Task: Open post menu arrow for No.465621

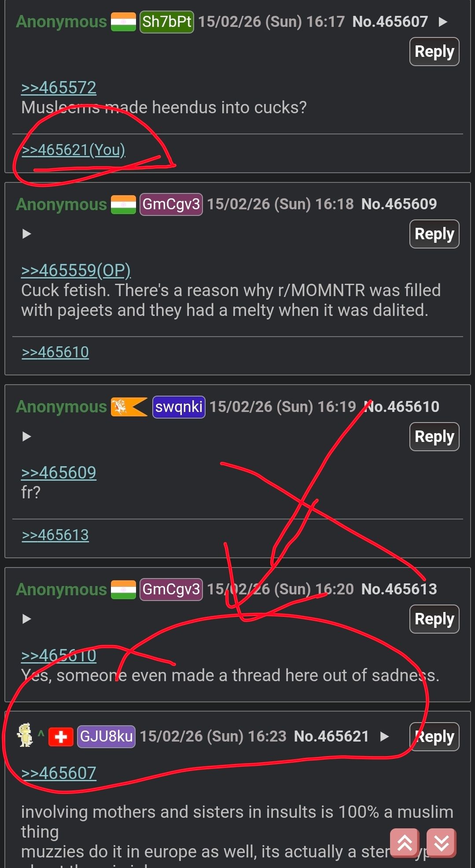Action: pyautogui.click(x=384, y=736)
